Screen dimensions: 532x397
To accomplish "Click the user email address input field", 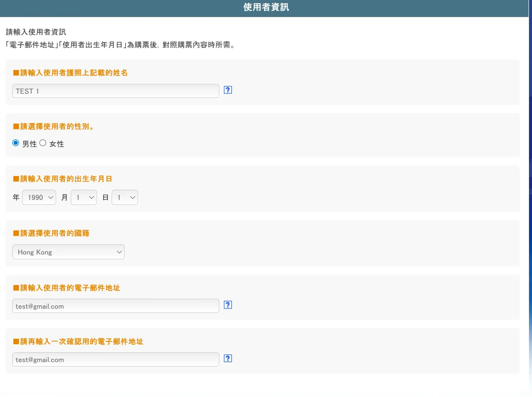I will [x=116, y=306].
